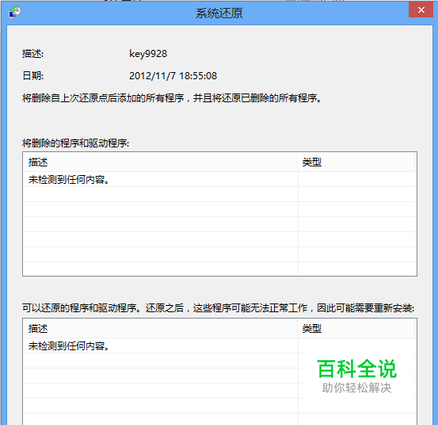This screenshot has width=438, height=425.
Task: Select 未检测到任何内容 row in restorable programs list
Action: coord(219,346)
